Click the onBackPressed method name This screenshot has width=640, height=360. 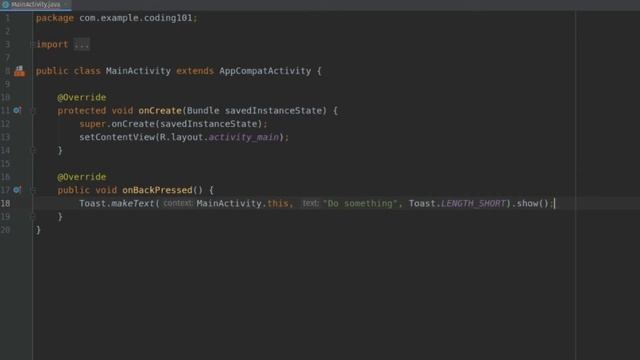[157, 190]
